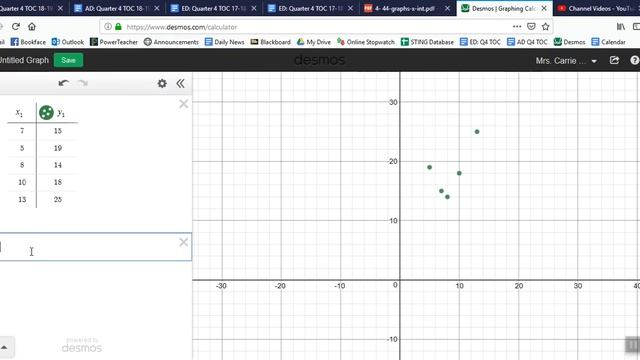Open the Bookface bookmark
The height and width of the screenshot is (360, 640).
click(28, 42)
